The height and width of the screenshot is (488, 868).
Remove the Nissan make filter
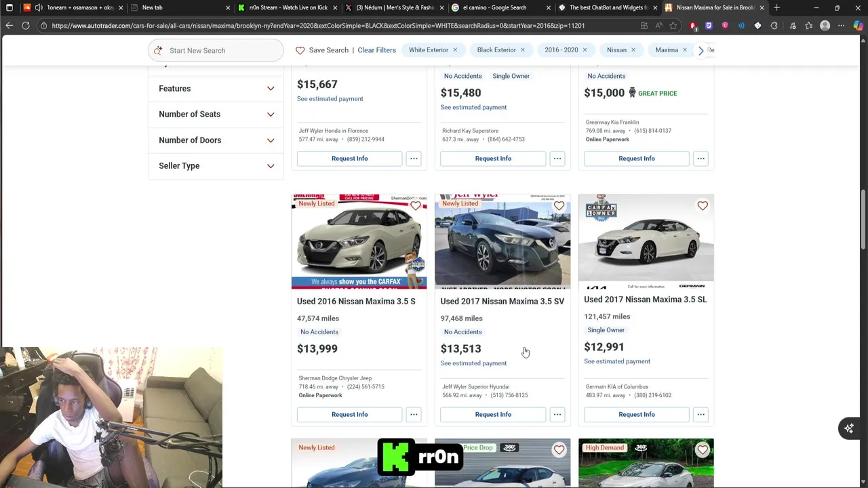(x=633, y=50)
